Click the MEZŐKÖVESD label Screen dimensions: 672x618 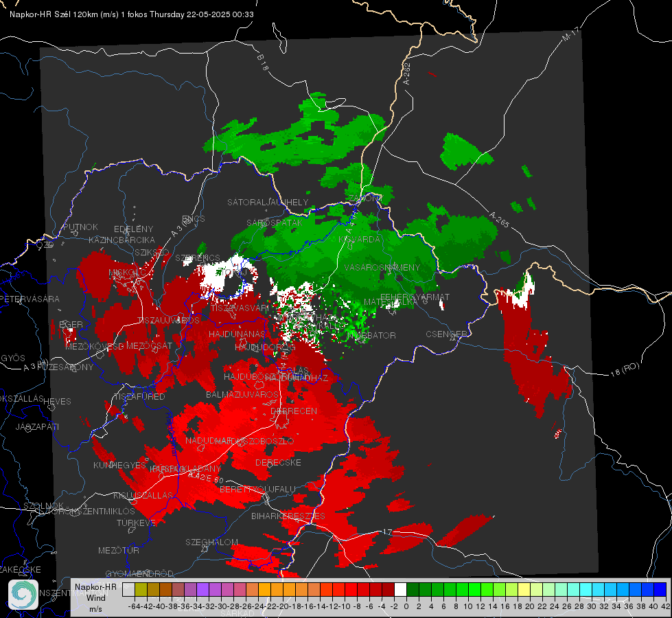95,347
